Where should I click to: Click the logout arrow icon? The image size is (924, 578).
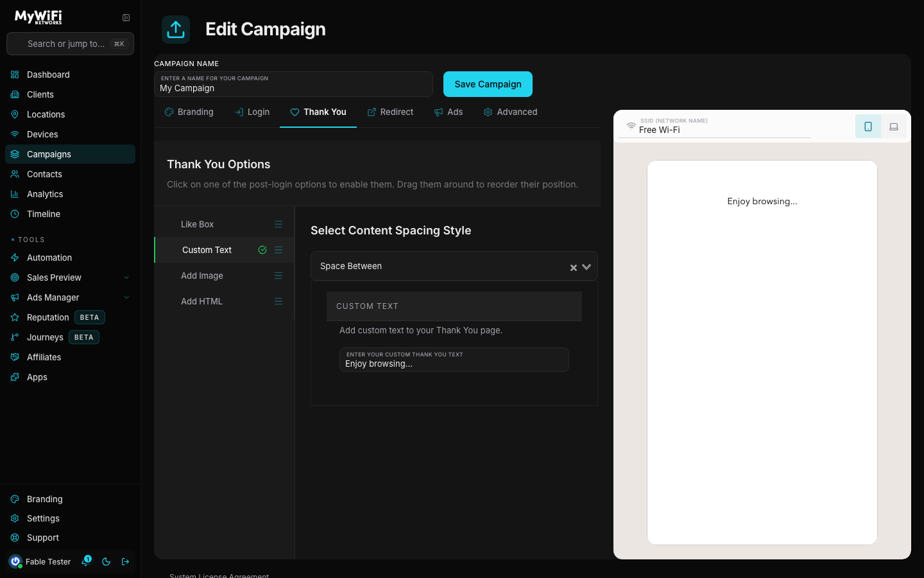126,561
